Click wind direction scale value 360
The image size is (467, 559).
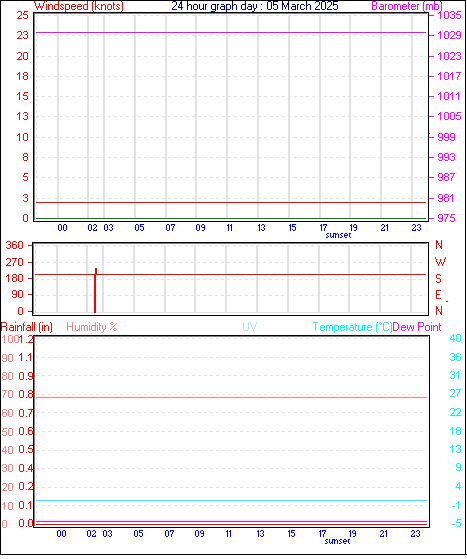point(15,245)
